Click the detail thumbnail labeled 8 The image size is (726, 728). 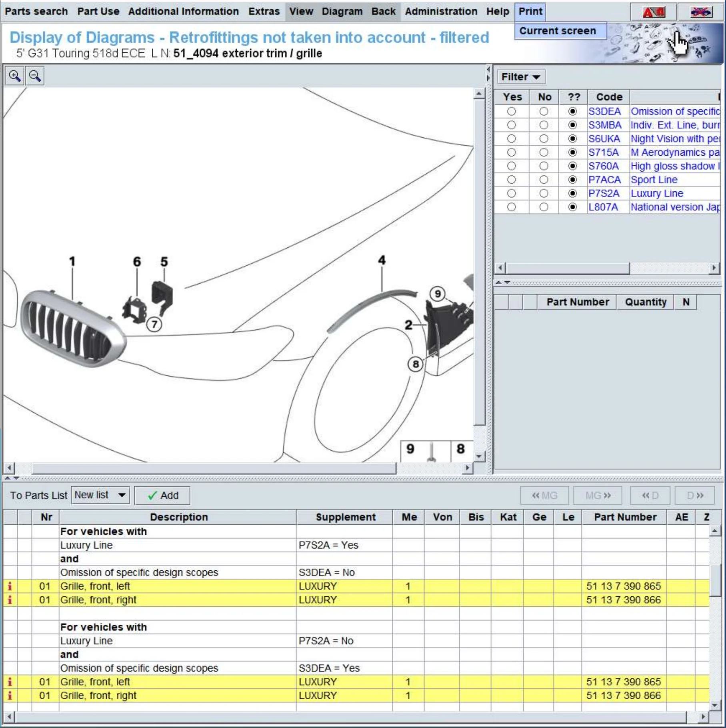pyautogui.click(x=462, y=451)
